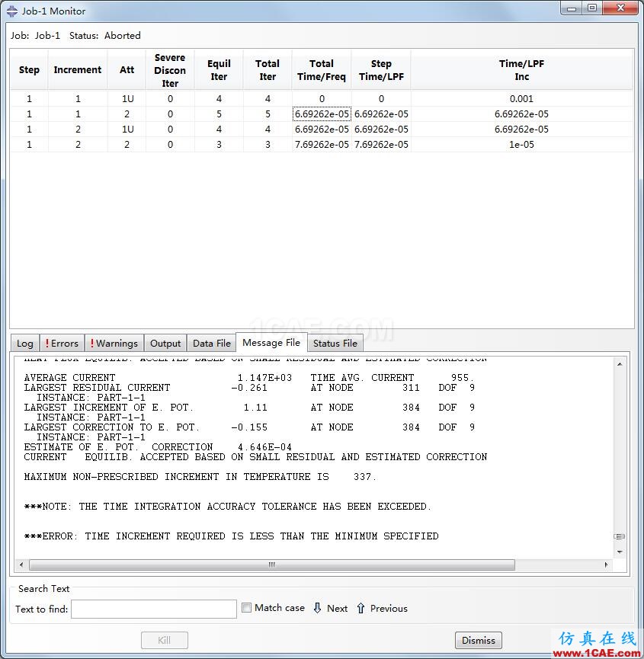Image resolution: width=644 pixels, height=659 pixels.
Task: Select the Message File tab
Action: click(271, 343)
